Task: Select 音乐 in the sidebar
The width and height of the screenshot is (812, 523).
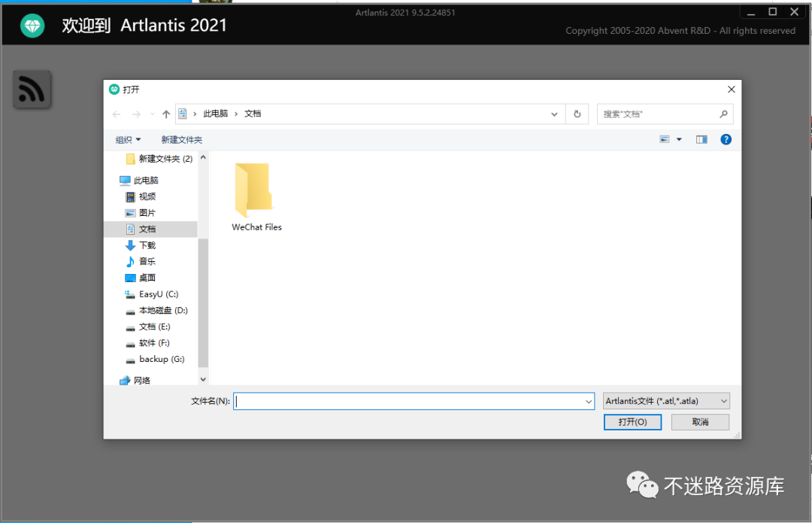Action: (x=141, y=261)
